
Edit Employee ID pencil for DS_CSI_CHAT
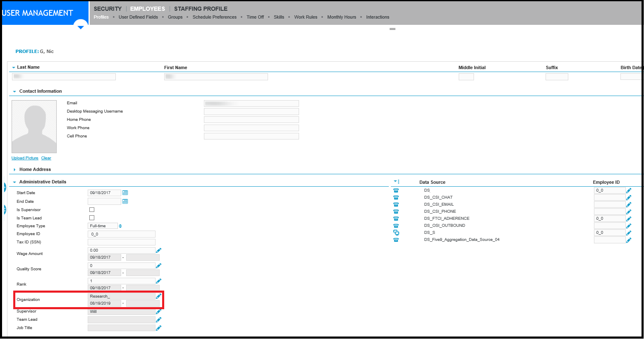point(629,198)
